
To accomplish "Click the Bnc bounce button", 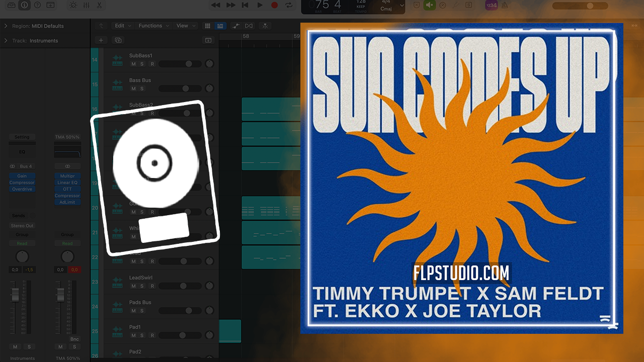I will 74,339.
